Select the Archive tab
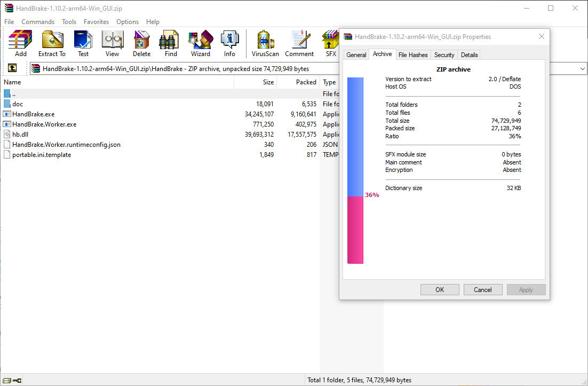The width and height of the screenshot is (588, 386). 382,54
